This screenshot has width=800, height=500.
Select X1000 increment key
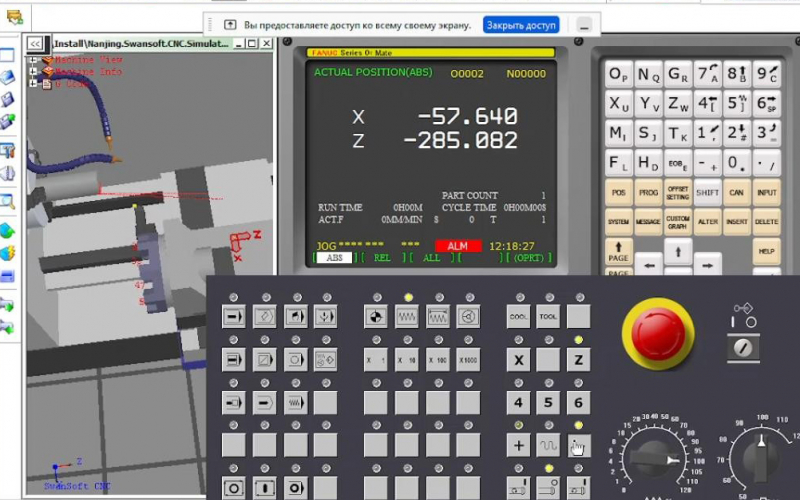click(468, 359)
